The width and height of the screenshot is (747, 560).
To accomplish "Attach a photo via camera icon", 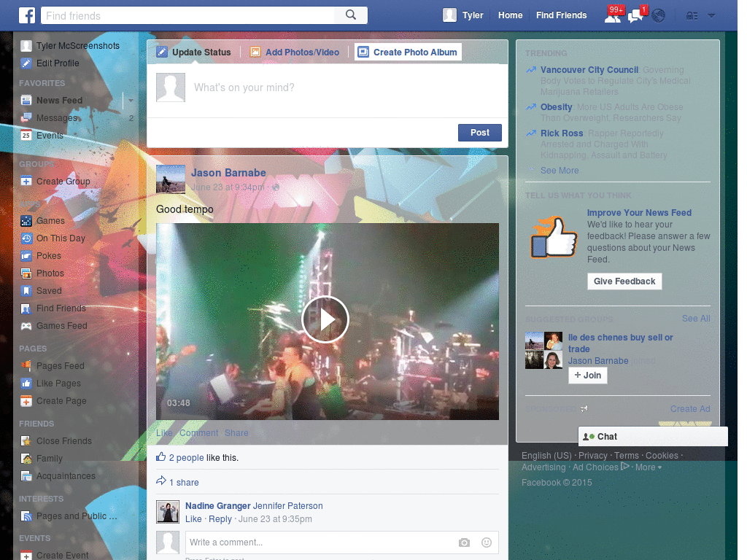I will click(464, 542).
